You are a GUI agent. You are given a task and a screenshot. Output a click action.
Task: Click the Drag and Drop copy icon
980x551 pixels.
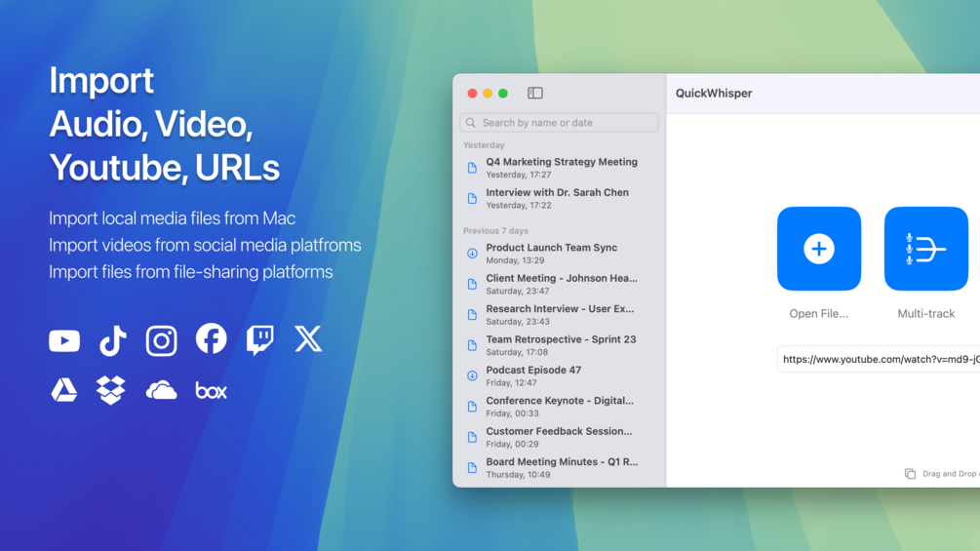[910, 474]
